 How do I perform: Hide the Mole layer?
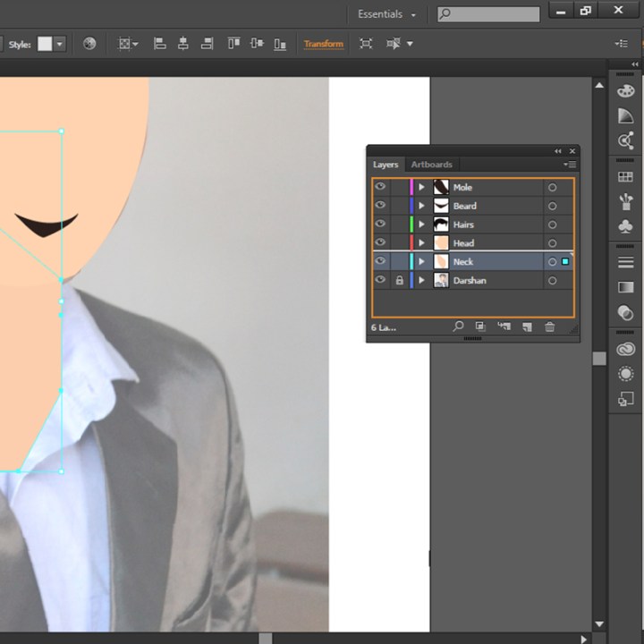(x=381, y=188)
